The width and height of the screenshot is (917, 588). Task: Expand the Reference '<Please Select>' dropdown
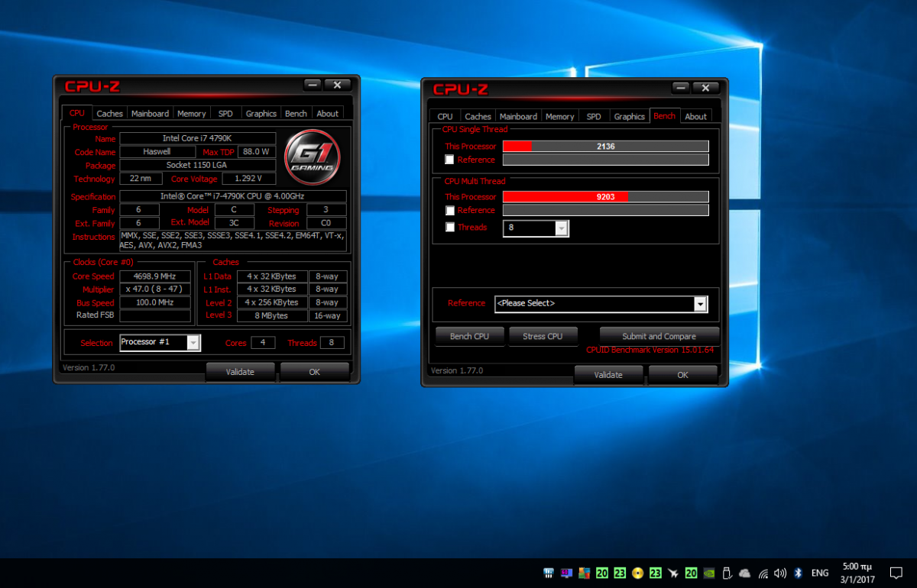click(601, 303)
